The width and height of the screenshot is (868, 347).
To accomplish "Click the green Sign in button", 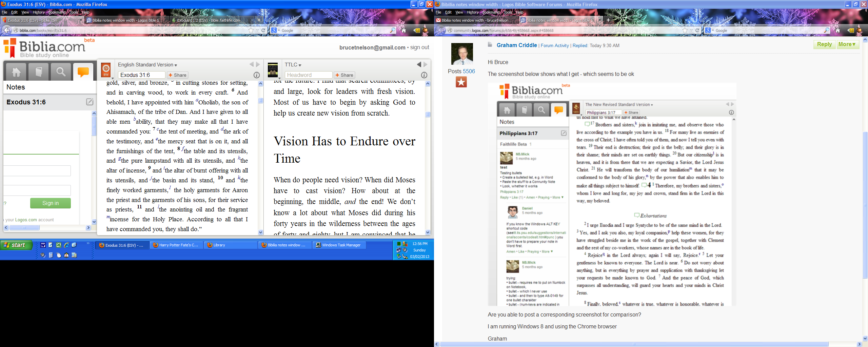I will (x=51, y=203).
